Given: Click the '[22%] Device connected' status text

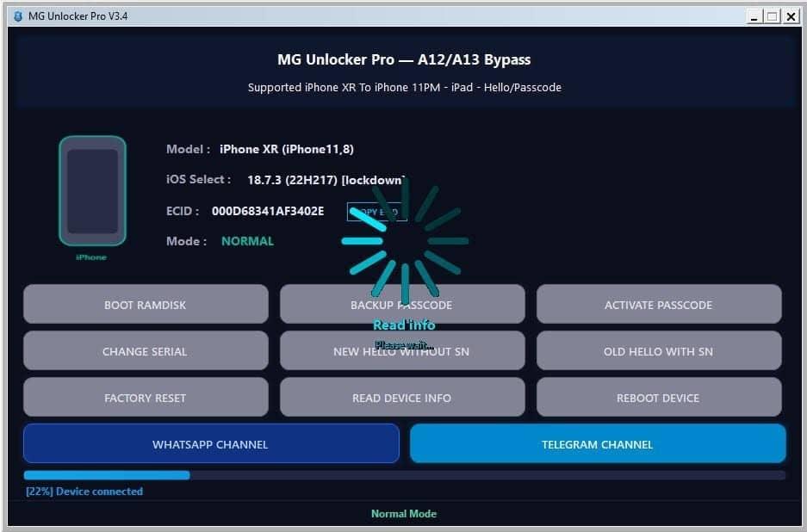Looking at the screenshot, I should point(84,492).
